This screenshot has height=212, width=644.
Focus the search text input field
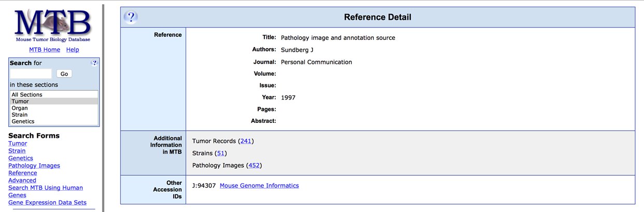(x=31, y=74)
